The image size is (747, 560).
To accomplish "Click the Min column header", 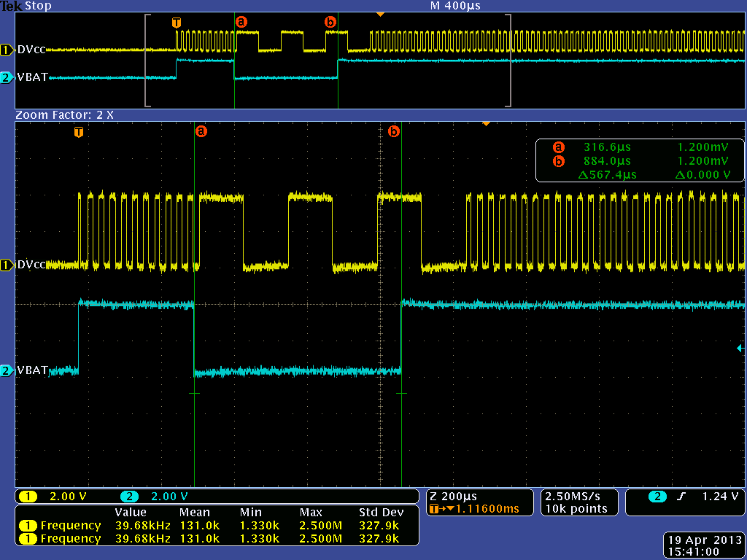I will click(x=251, y=513).
